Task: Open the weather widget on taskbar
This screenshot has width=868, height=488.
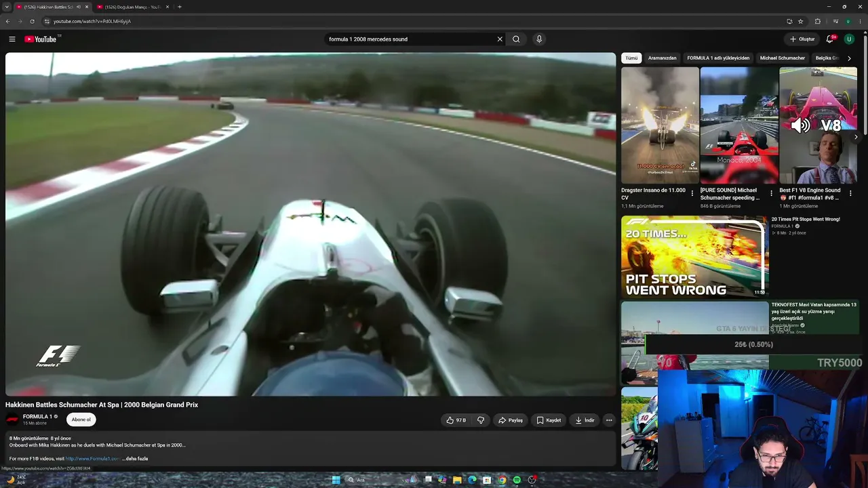Action: [16, 480]
